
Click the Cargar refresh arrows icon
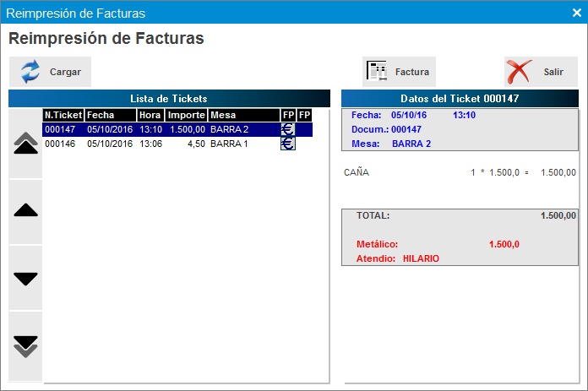30,71
